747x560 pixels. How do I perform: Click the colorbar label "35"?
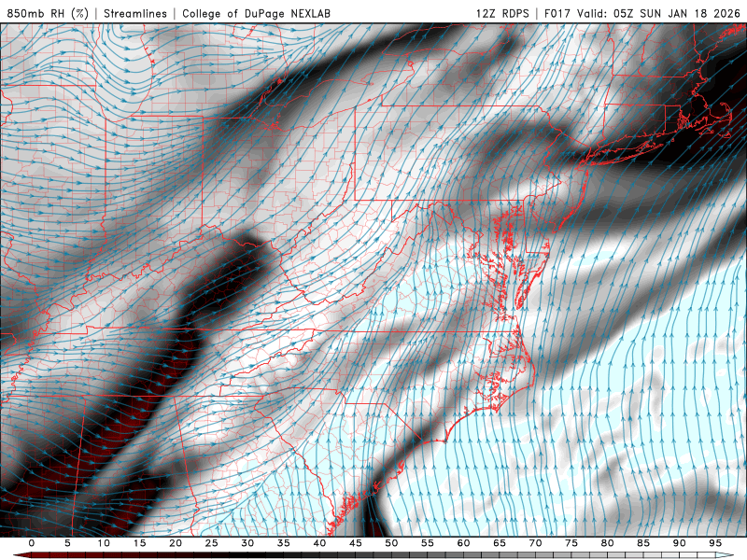[x=284, y=543]
